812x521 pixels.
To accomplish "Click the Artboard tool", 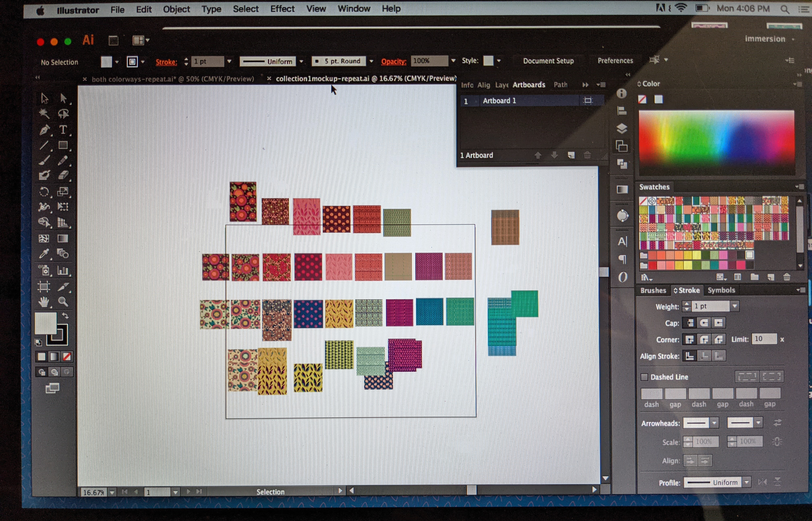I will coord(44,287).
